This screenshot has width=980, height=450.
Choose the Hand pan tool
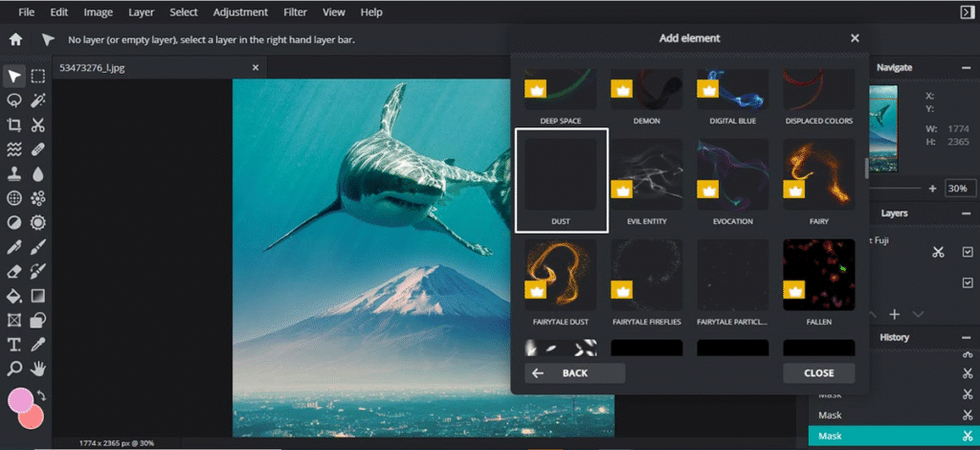click(x=38, y=369)
